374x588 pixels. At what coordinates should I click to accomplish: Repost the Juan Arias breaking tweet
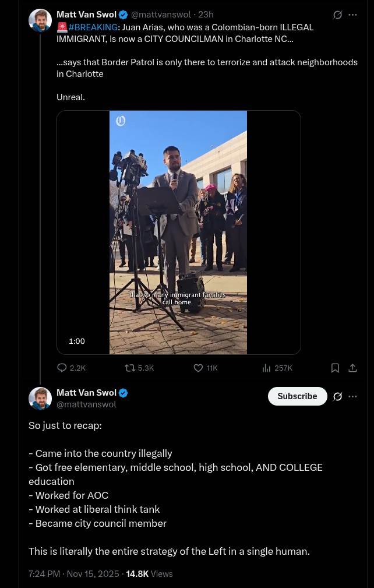(x=130, y=368)
